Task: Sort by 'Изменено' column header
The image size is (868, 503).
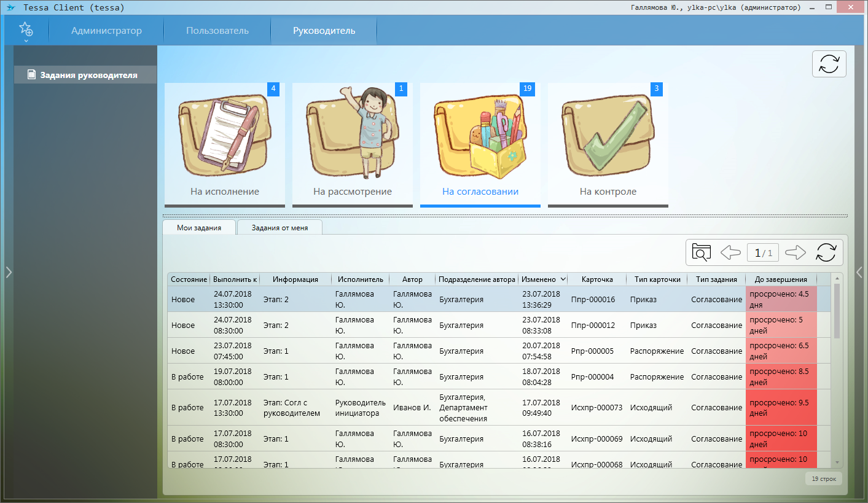Action: tap(544, 279)
